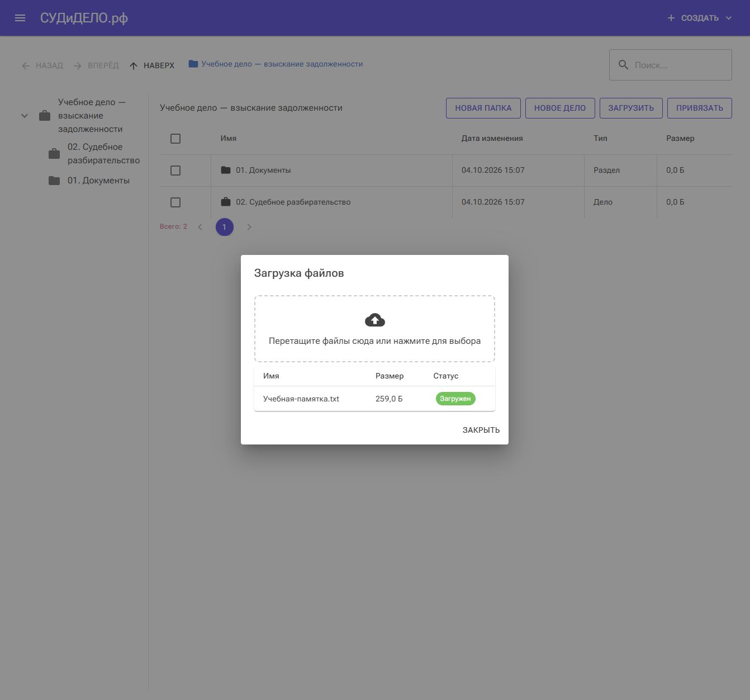
Task: Collapse the Учебное дело tree node chevron
Action: (x=25, y=116)
